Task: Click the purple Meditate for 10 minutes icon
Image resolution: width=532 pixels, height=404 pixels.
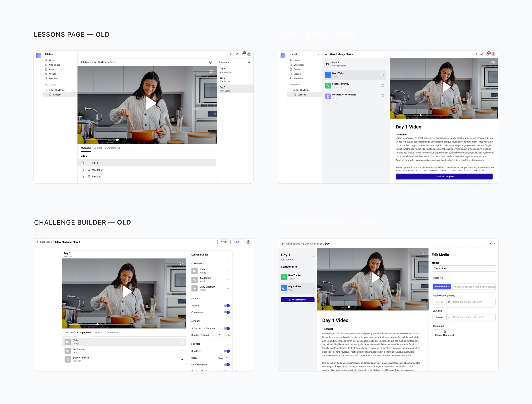Action: tap(328, 96)
